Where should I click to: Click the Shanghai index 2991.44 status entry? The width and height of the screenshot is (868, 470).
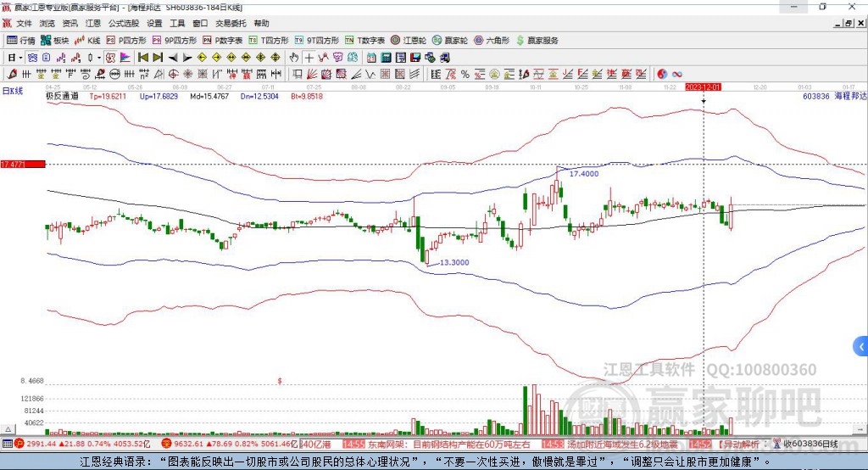[82, 444]
